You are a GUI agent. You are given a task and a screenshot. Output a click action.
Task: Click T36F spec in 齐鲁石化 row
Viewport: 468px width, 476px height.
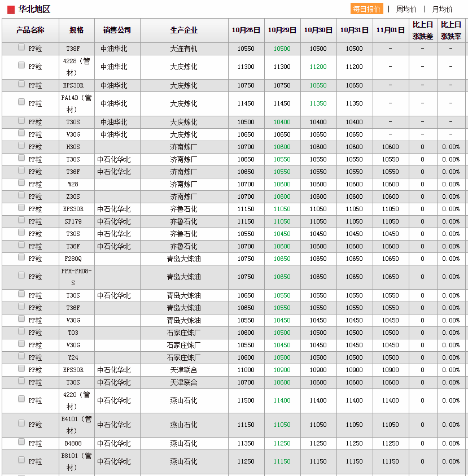click(73, 246)
